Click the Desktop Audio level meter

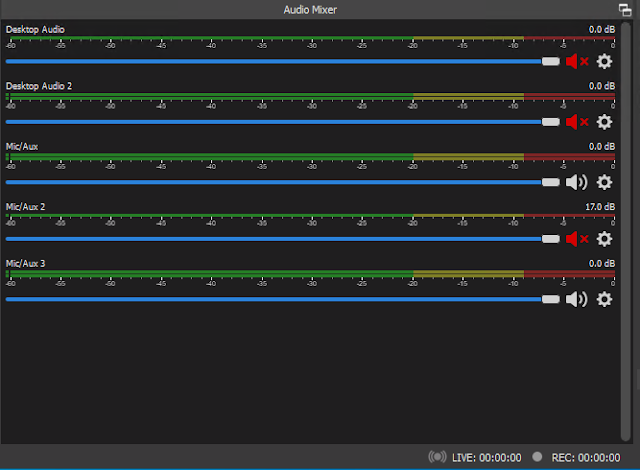point(310,38)
